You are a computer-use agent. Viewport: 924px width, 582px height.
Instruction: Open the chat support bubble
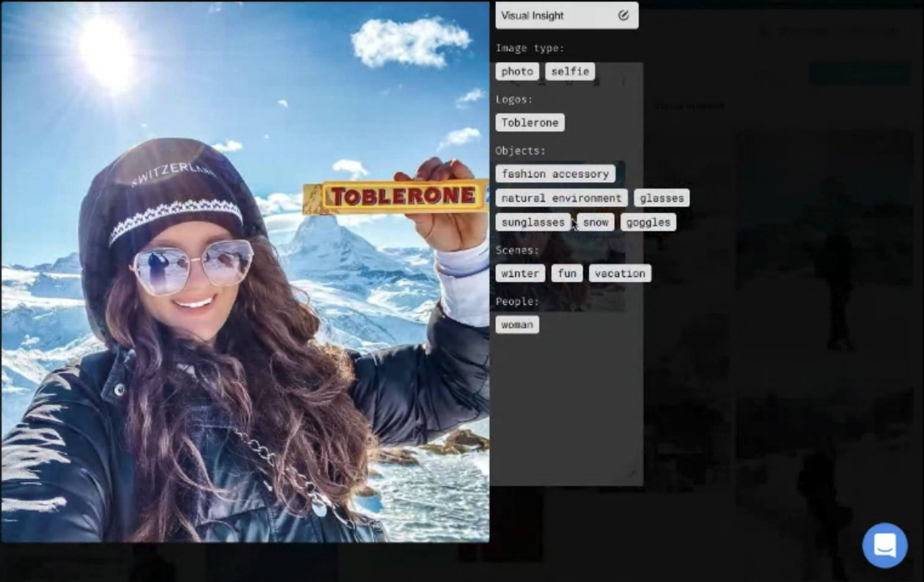(x=884, y=546)
